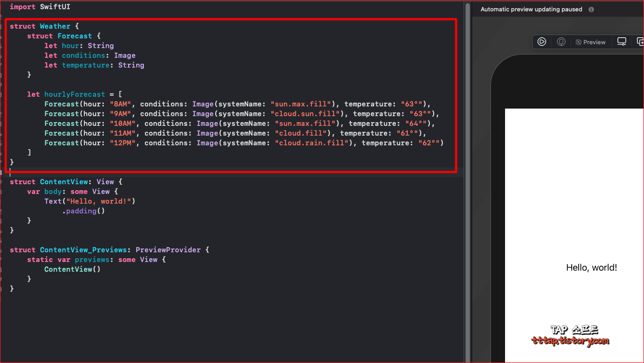Viewport: 644px width, 363px height.
Task: Click the "62°" temperature string
Action: click(429, 143)
